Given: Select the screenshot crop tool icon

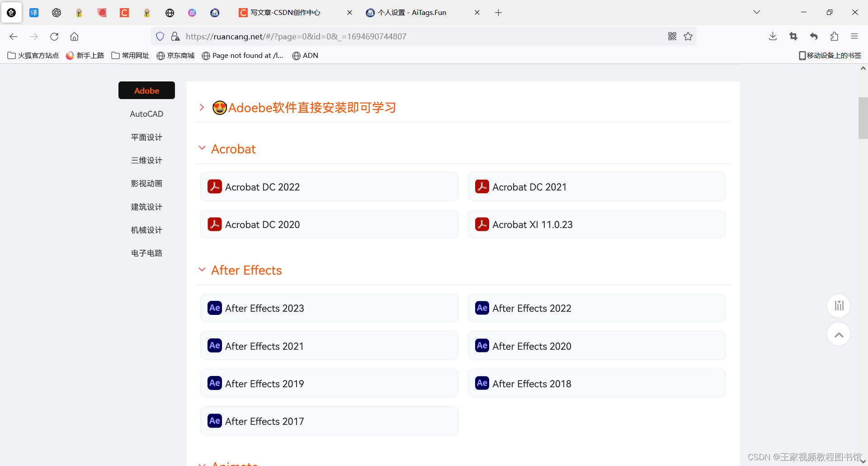Looking at the screenshot, I should [793, 36].
